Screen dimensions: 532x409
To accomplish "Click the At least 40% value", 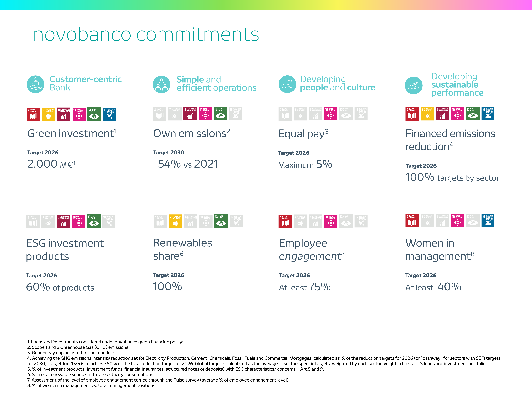I will point(433,287).
